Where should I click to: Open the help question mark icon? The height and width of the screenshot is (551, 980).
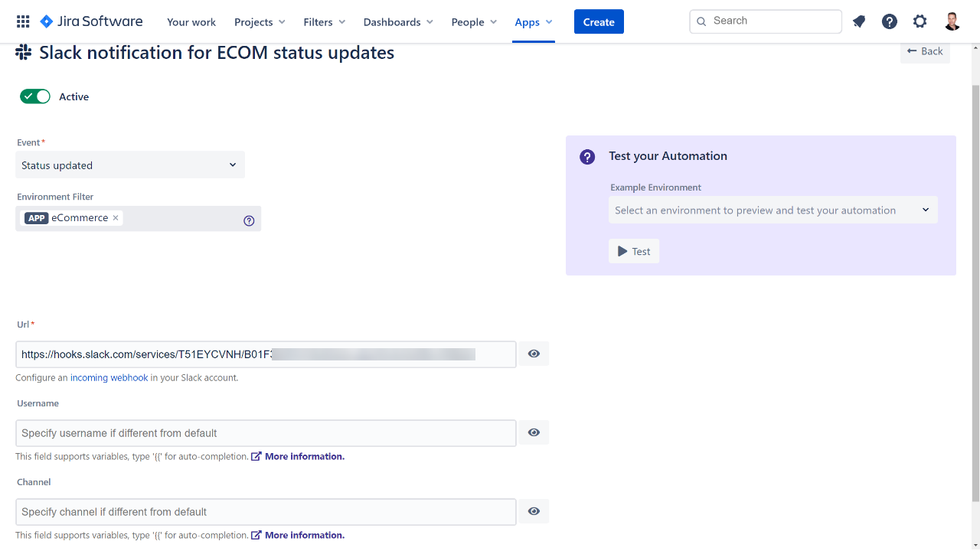pyautogui.click(x=889, y=21)
